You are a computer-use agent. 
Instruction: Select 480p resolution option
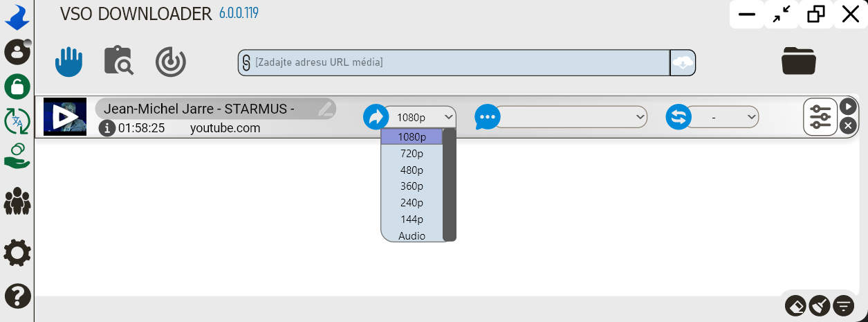[x=412, y=170]
